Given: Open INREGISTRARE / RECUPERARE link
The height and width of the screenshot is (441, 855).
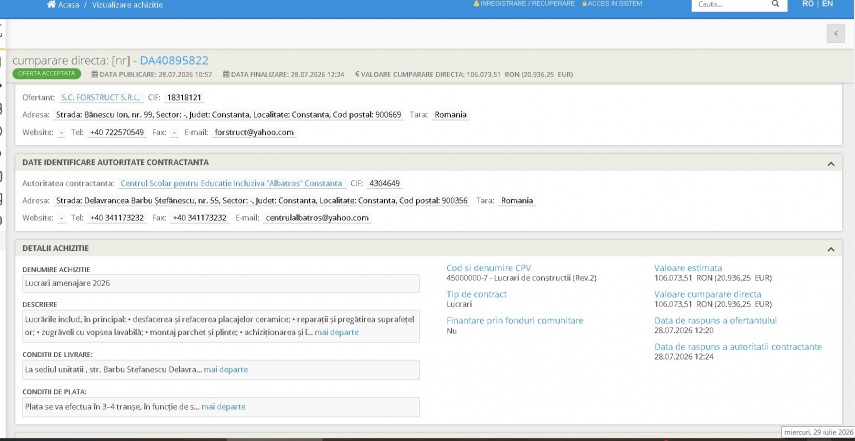Looking at the screenshot, I should pos(527,4).
